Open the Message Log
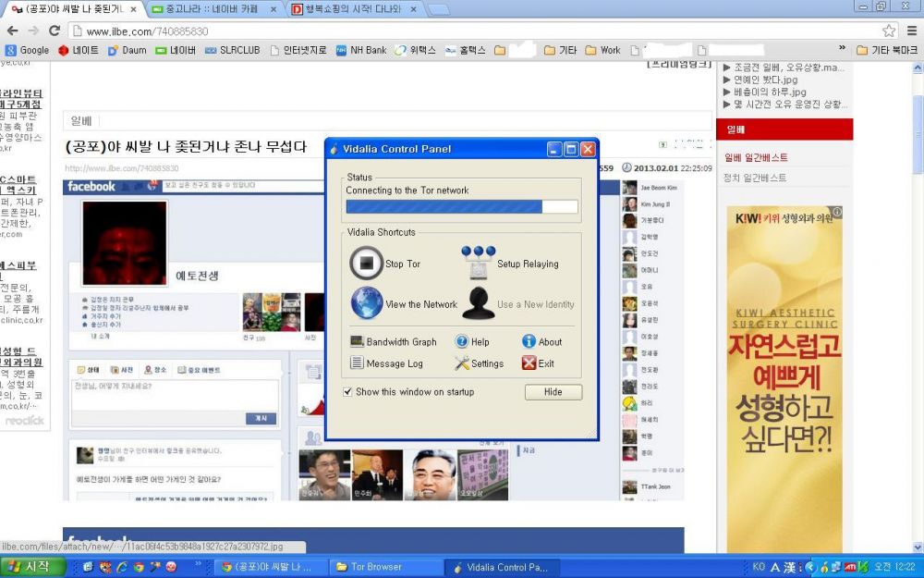 tap(386, 363)
